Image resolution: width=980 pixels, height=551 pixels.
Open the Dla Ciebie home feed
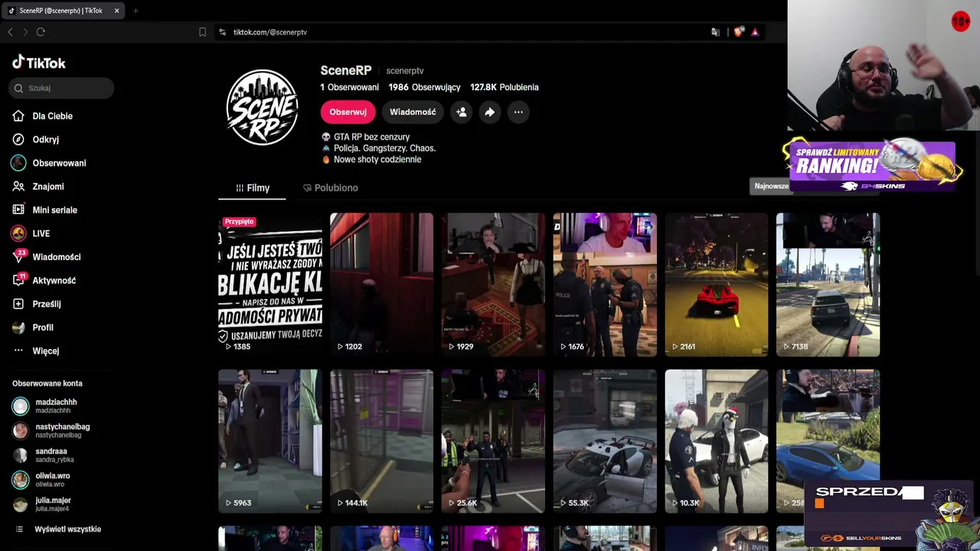pos(52,116)
